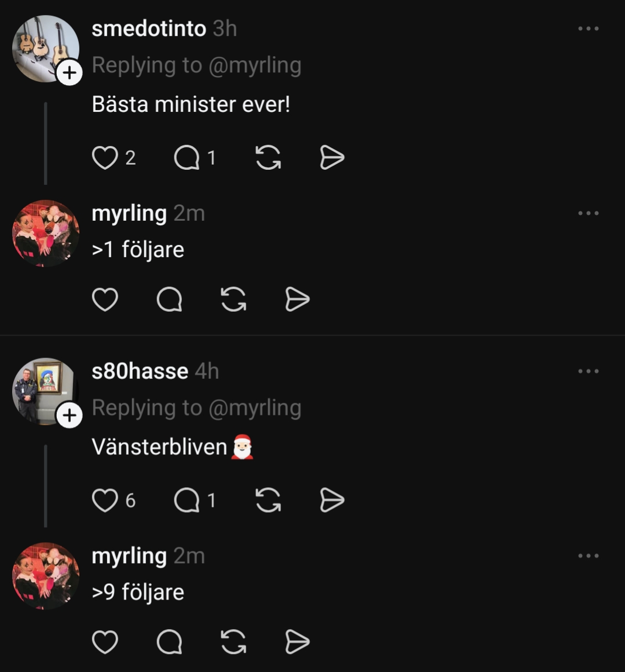Open the s80hasse username profile link
The width and height of the screenshot is (625, 672).
pos(140,371)
